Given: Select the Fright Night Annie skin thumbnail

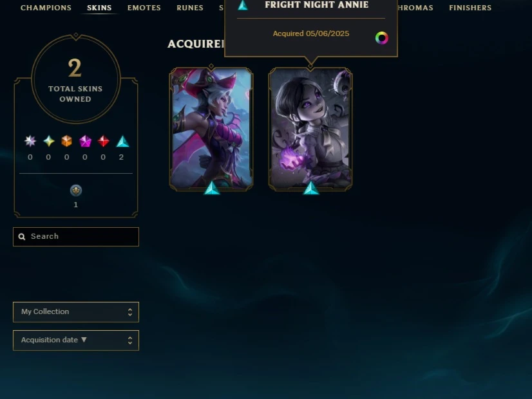Looking at the screenshot, I should coord(310,129).
